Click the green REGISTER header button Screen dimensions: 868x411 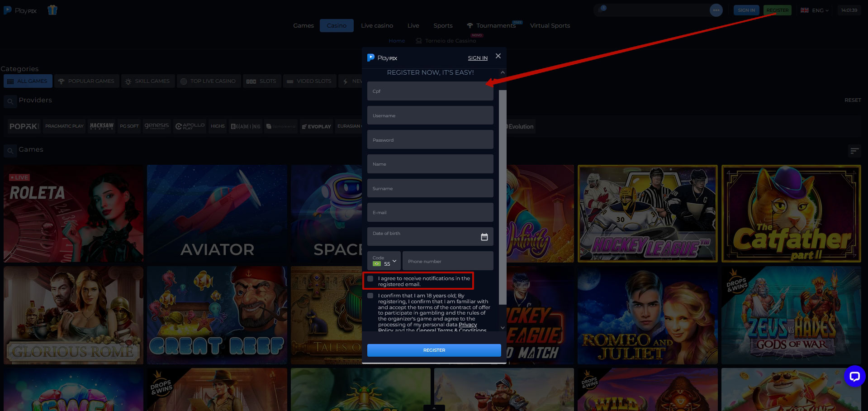point(777,10)
